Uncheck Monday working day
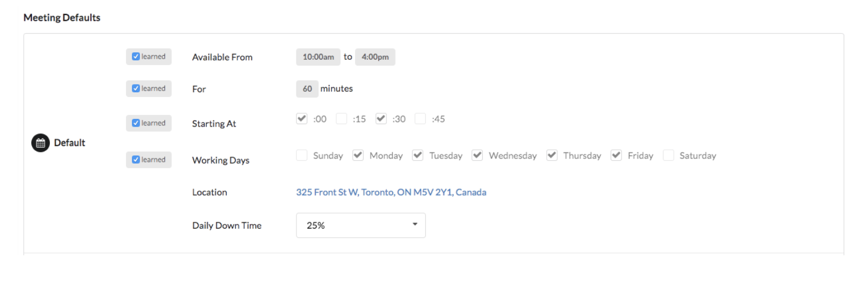 click(358, 155)
